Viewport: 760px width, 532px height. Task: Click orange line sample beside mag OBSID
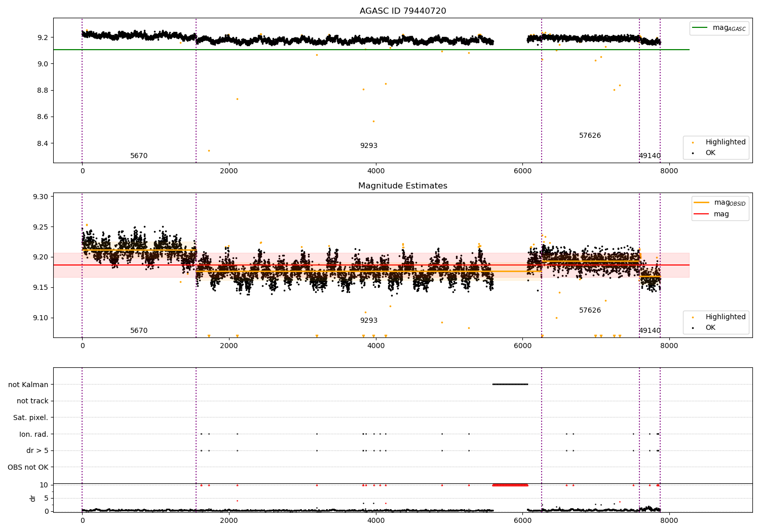click(702, 203)
